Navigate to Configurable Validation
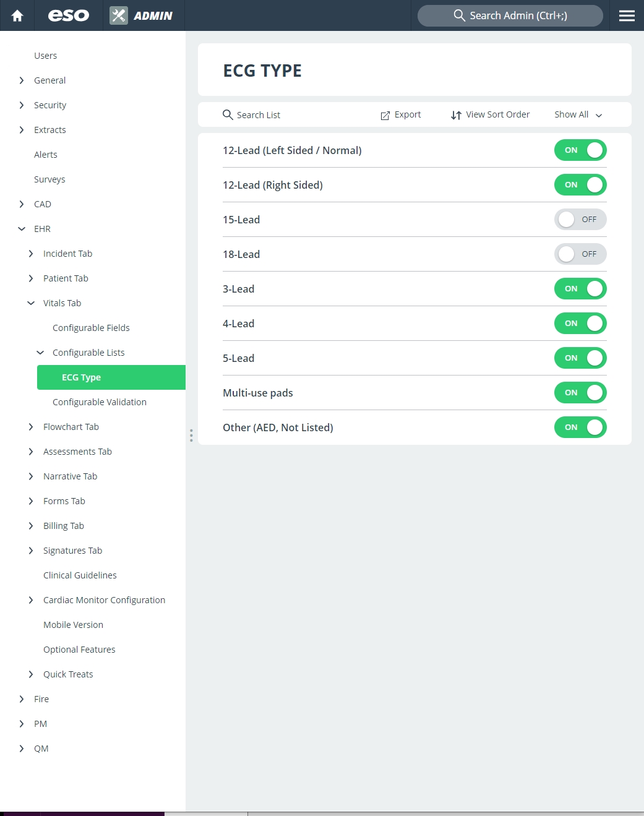644x816 pixels. click(x=100, y=402)
